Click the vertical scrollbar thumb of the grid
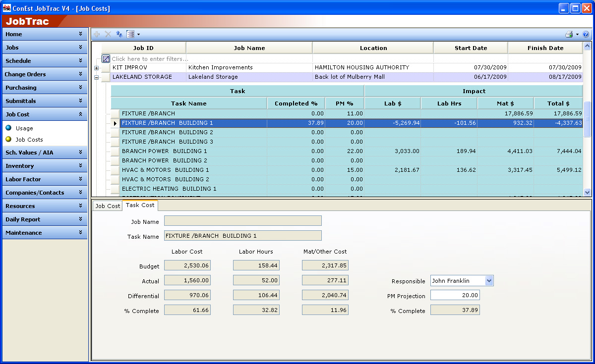 588,119
